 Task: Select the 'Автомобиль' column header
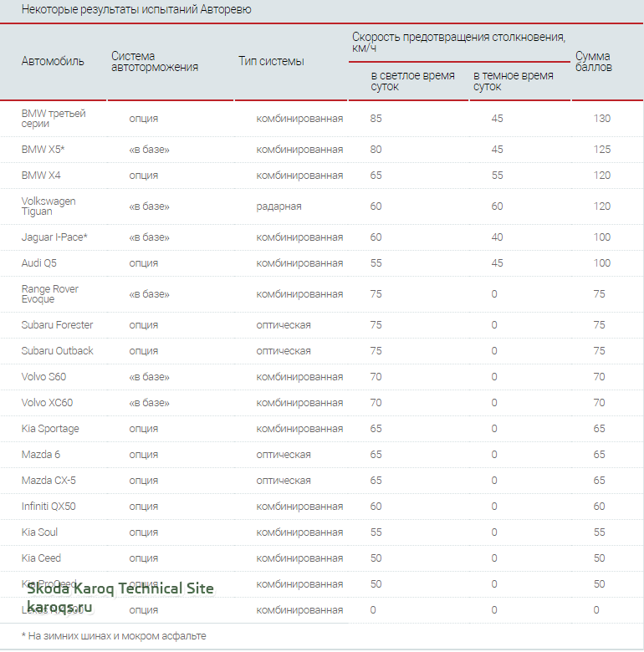coord(53,61)
